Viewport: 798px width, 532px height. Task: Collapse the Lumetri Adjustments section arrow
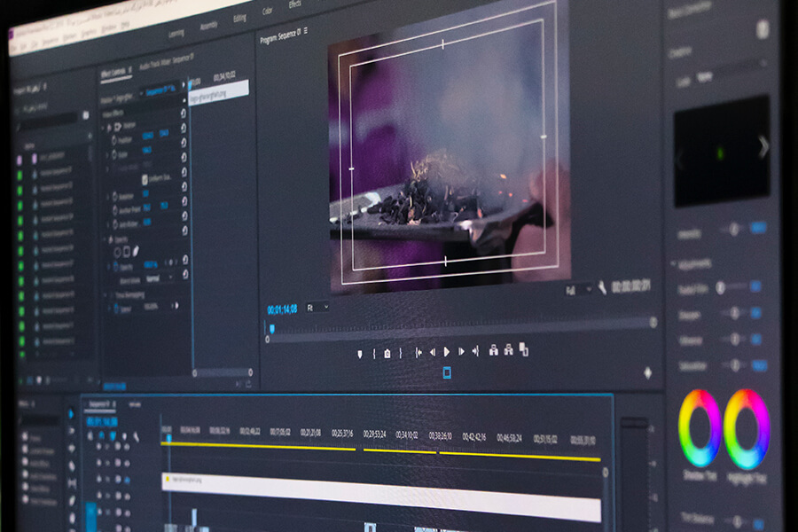[674, 263]
